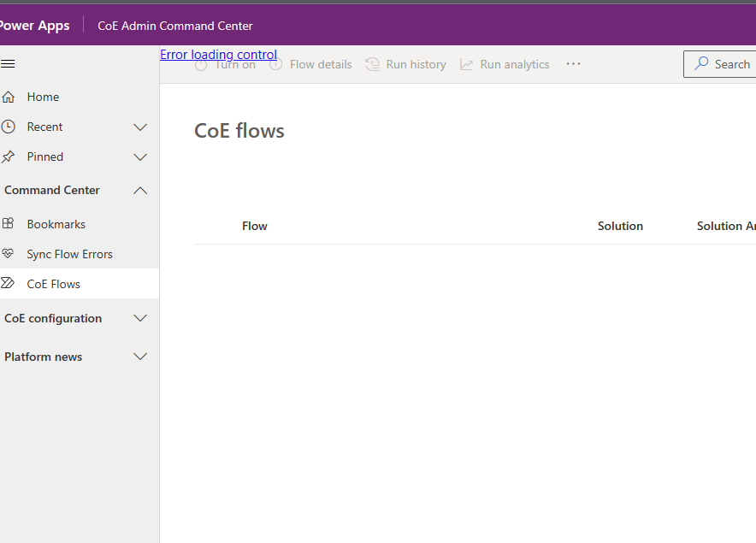756x543 pixels.
Task: Click the Turn on toggle command
Action: 224,64
